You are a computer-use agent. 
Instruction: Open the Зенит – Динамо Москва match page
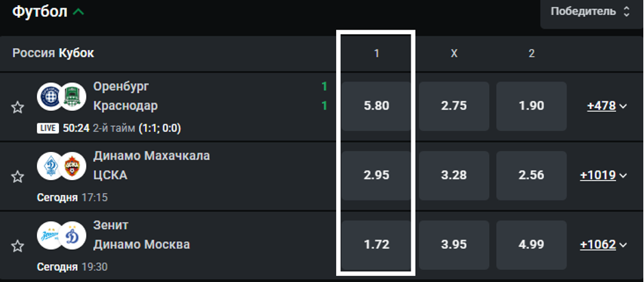pyautogui.click(x=141, y=235)
